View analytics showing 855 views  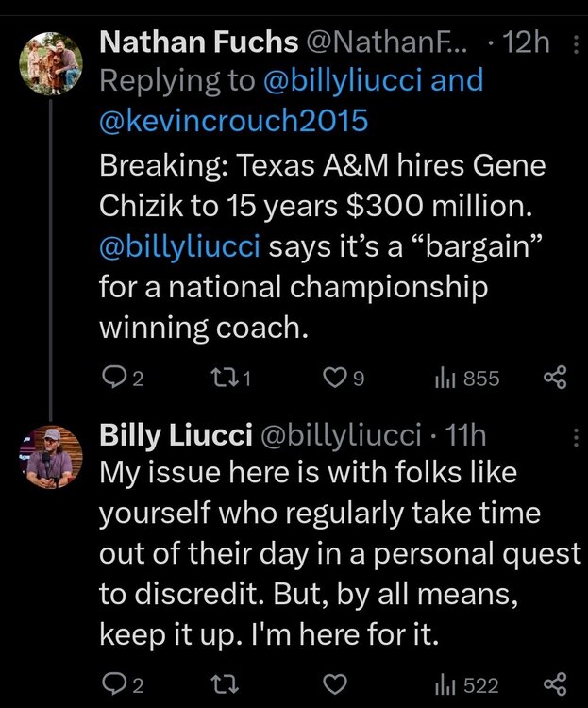[x=443, y=379]
